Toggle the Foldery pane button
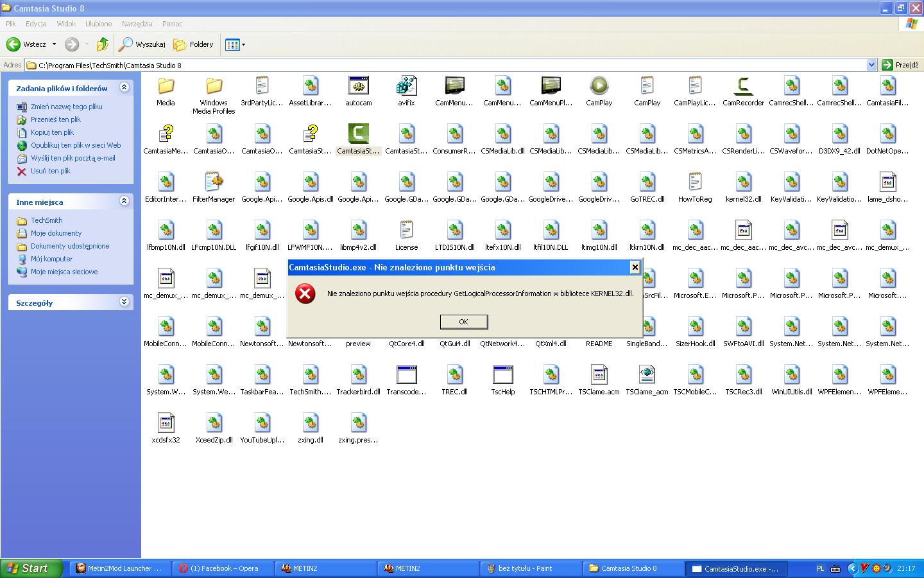Viewport: 924px width, 578px height. (x=194, y=44)
